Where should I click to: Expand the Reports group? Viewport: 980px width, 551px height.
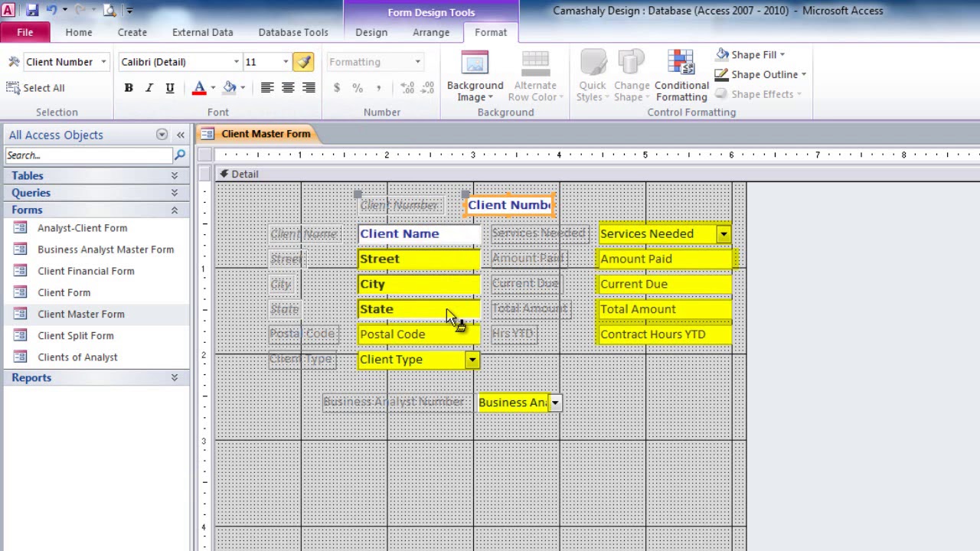click(x=175, y=377)
